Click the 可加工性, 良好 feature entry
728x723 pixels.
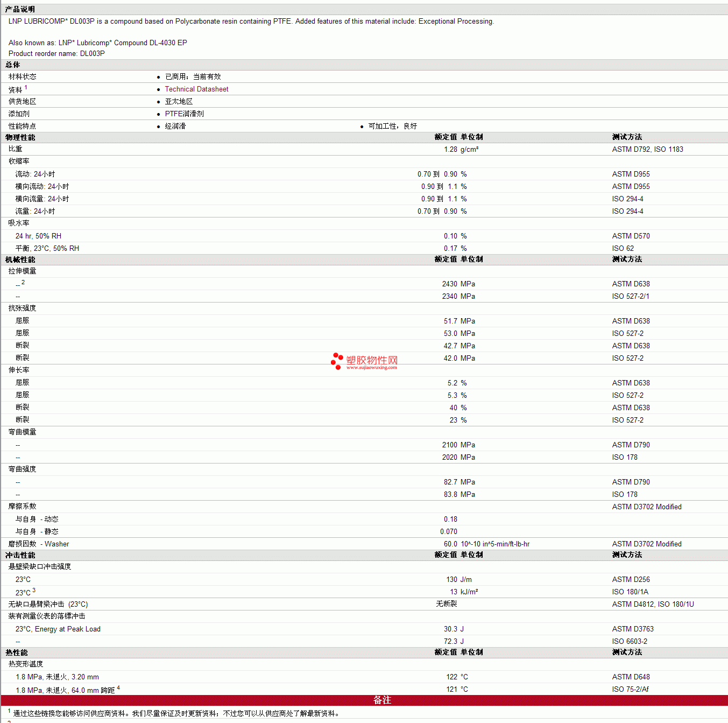392,127
